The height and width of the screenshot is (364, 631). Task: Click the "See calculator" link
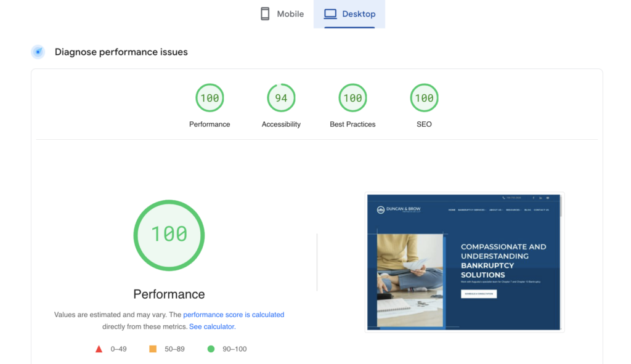point(211,326)
